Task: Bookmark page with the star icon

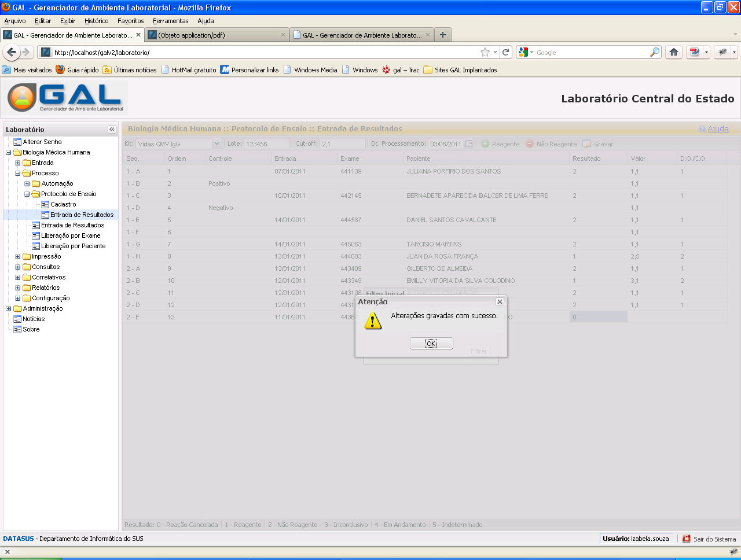Action: [485, 52]
